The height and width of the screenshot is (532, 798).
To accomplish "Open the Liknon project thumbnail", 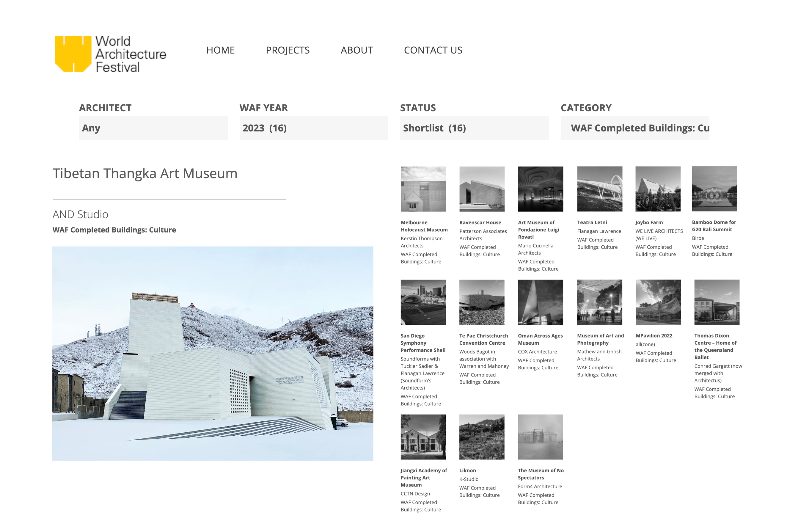I will coord(482,437).
